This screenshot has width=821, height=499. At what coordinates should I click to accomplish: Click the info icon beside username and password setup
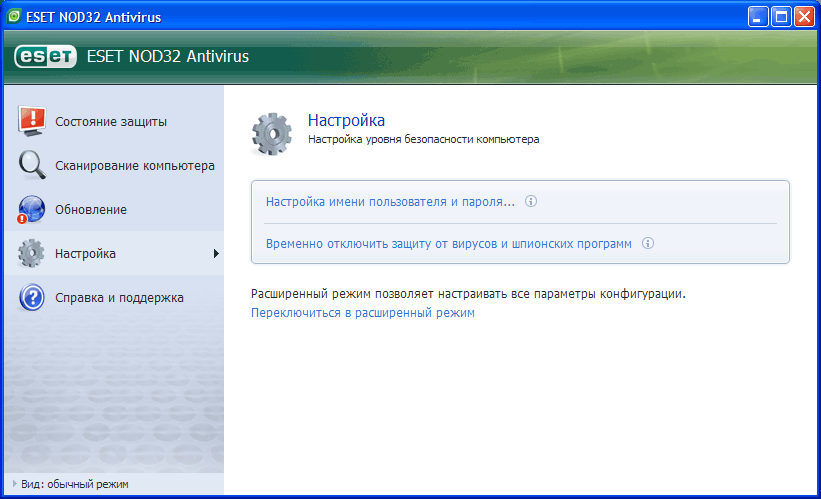tap(531, 202)
